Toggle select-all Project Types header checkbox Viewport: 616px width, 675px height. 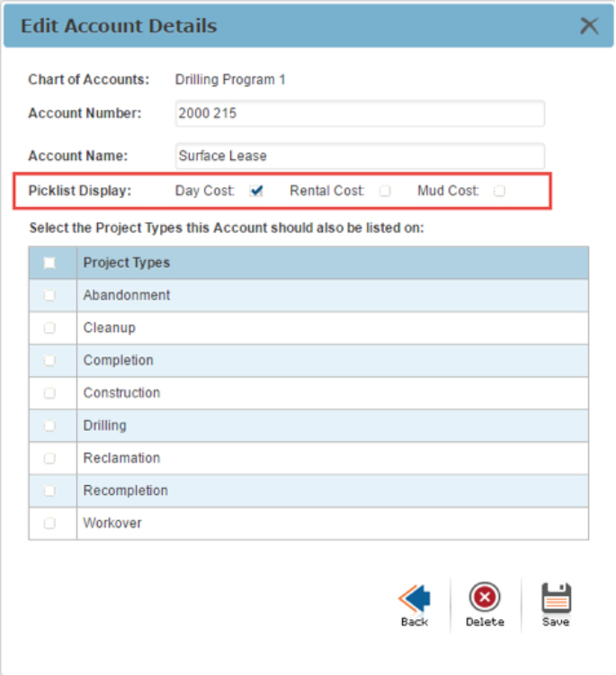pos(49,263)
